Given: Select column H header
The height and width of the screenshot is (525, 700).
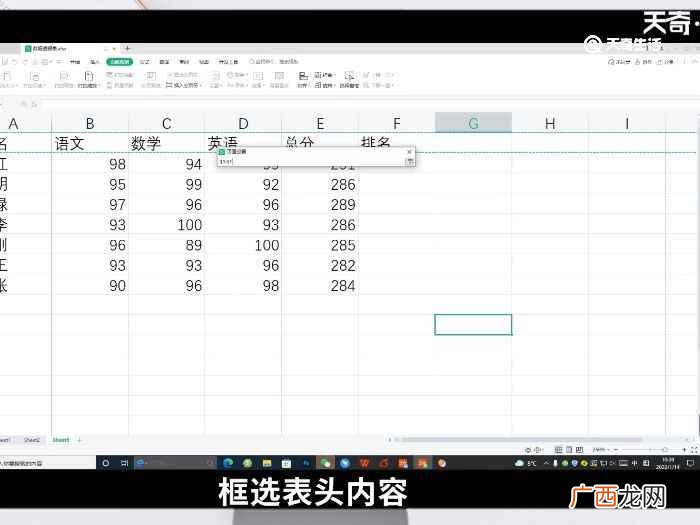Looking at the screenshot, I should coord(550,123).
